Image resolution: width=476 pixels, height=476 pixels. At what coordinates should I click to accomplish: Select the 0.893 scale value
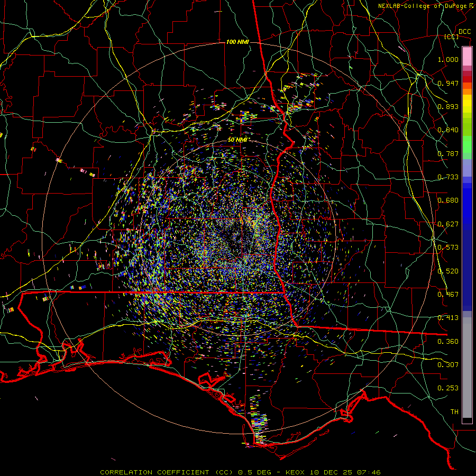(x=448, y=106)
